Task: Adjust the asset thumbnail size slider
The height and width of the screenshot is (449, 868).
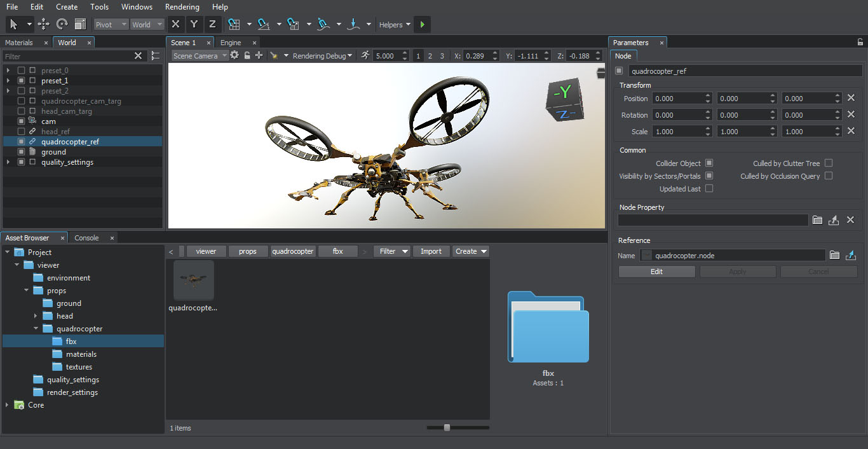Action: [x=447, y=427]
